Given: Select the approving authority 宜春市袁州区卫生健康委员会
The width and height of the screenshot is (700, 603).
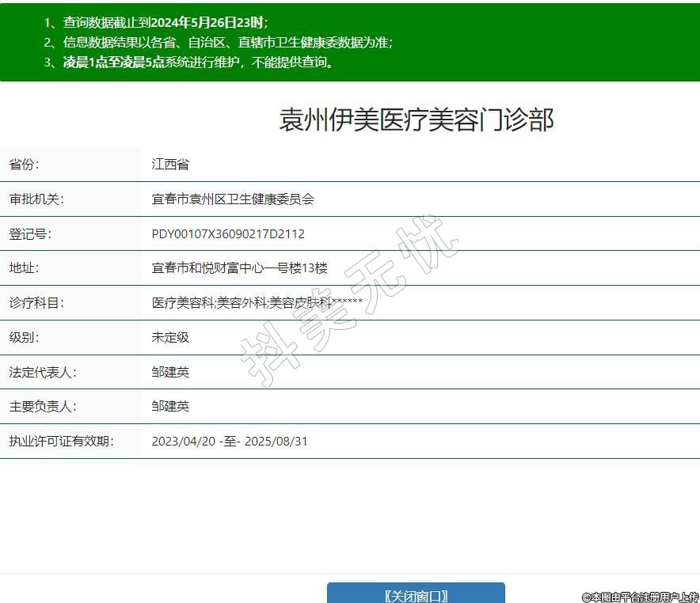Looking at the screenshot, I should point(233,199).
